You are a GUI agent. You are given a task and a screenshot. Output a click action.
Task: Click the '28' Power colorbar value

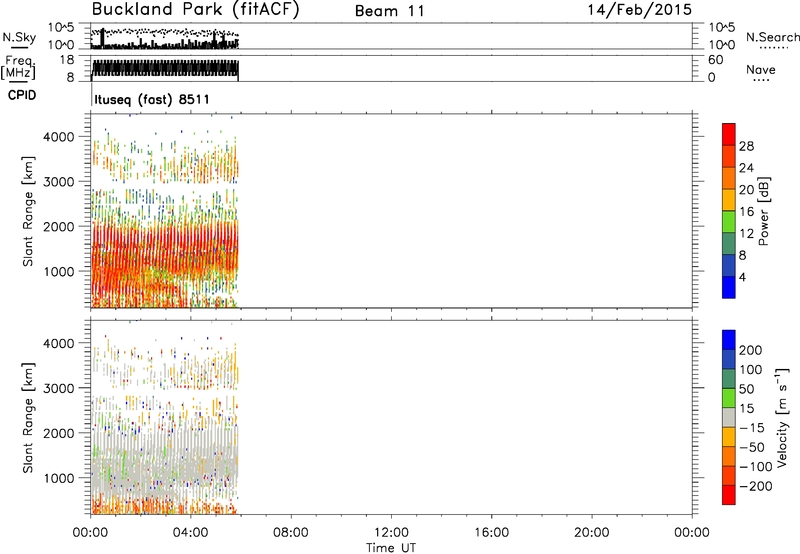(x=746, y=146)
